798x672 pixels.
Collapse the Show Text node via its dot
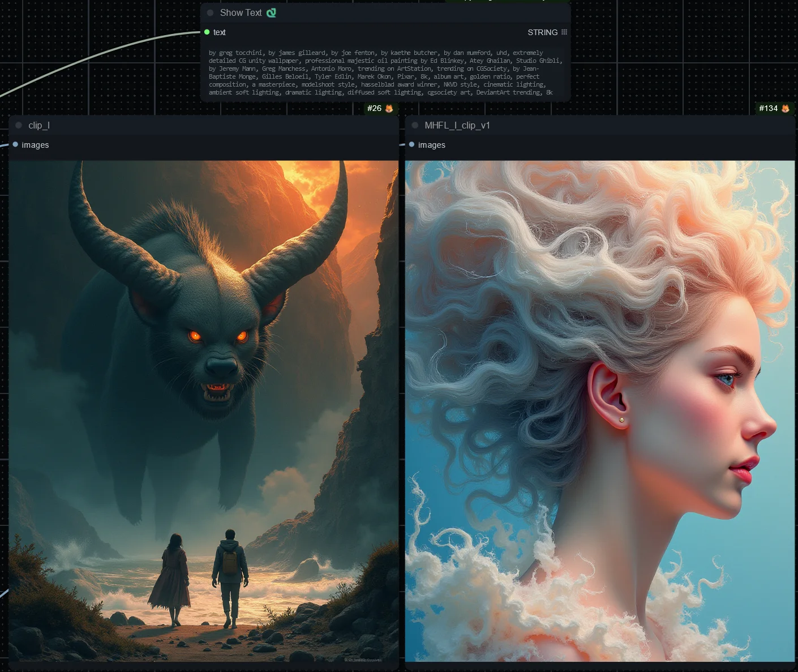pyautogui.click(x=210, y=12)
